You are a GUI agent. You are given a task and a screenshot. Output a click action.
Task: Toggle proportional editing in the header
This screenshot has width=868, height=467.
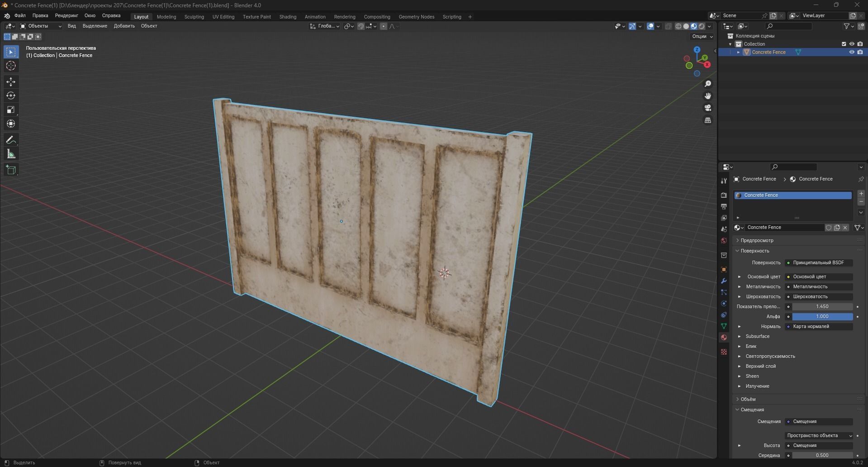point(384,26)
